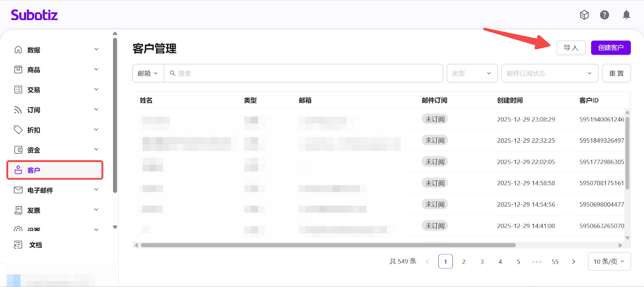
Task: Click the horizontal table scrollbar
Action: click(328, 245)
